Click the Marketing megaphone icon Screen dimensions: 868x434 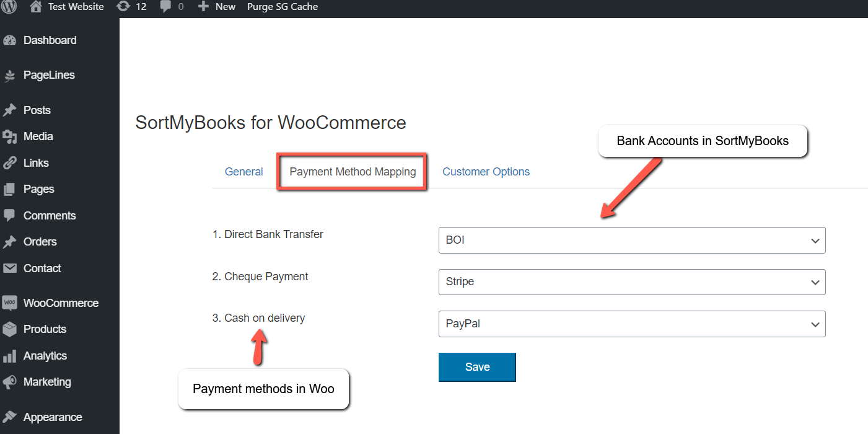pyautogui.click(x=10, y=382)
